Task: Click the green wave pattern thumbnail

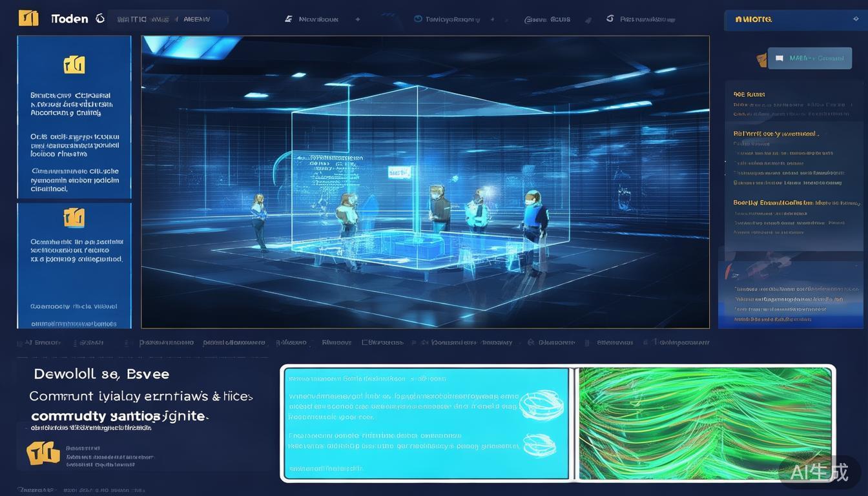Action: (x=705, y=424)
